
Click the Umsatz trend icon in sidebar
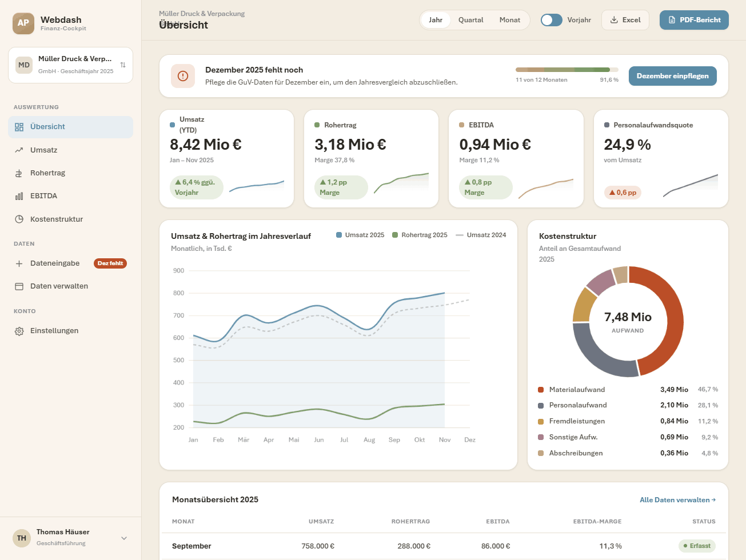click(19, 150)
